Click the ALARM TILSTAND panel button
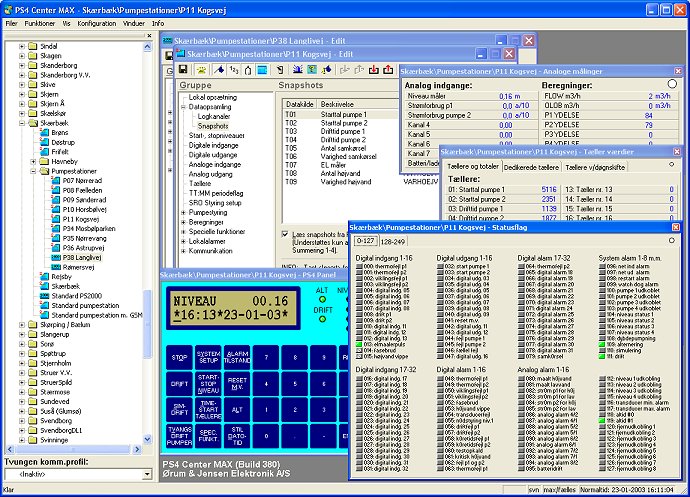This screenshot has height=497, width=690. click(237, 357)
